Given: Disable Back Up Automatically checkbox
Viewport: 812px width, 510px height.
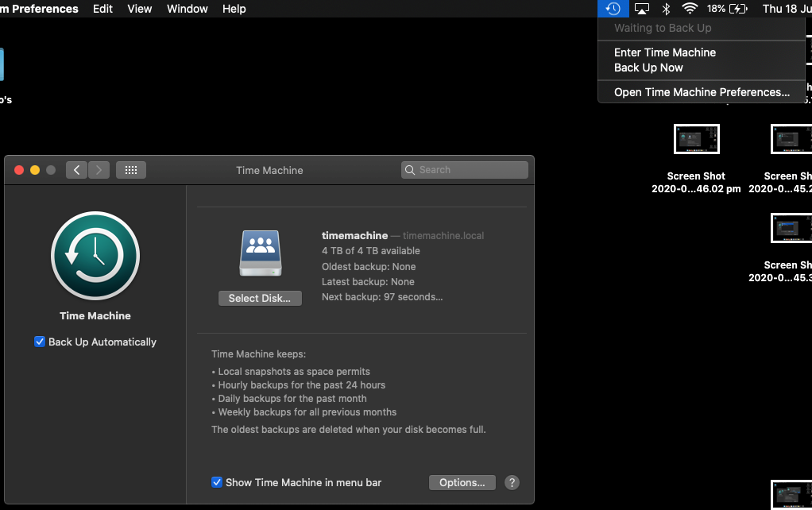Looking at the screenshot, I should (40, 342).
